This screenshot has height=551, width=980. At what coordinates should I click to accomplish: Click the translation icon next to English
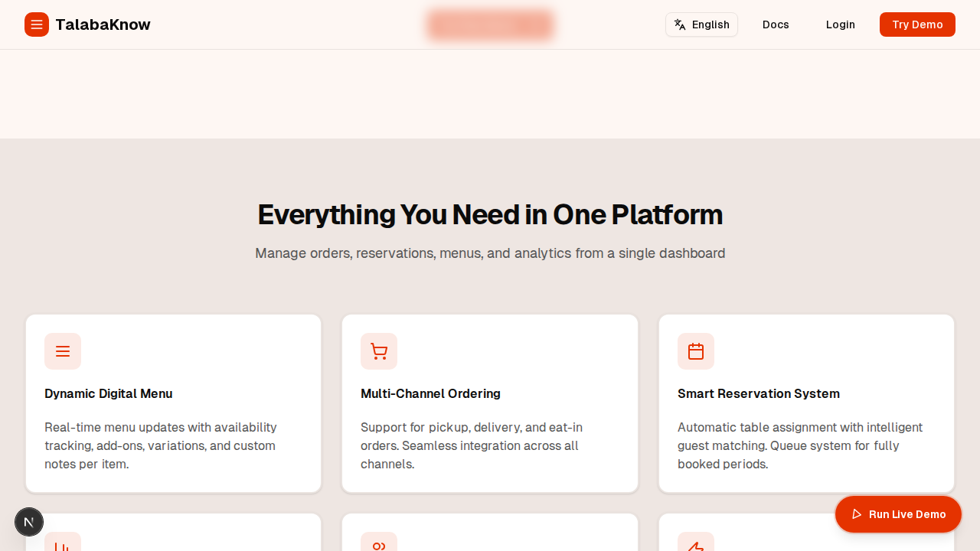(680, 24)
